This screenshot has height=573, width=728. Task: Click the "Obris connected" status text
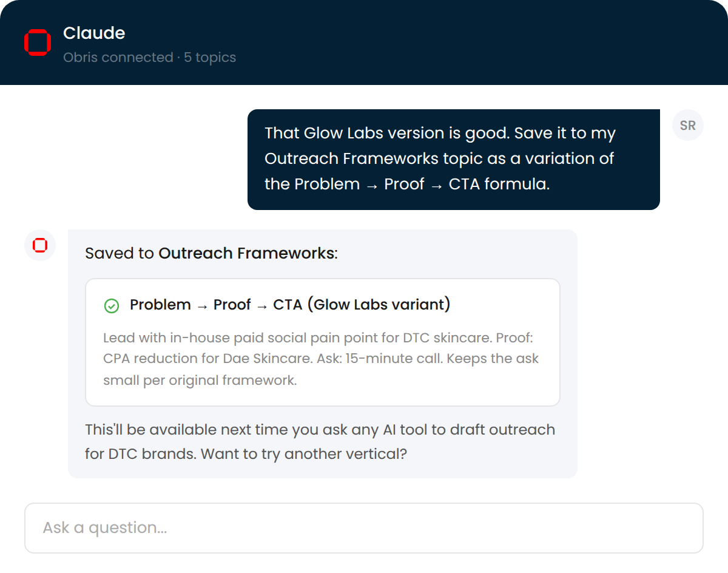118,58
